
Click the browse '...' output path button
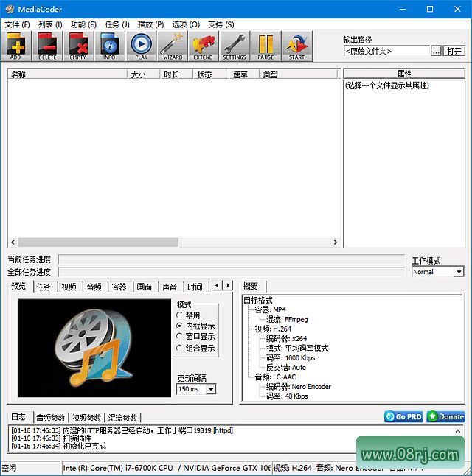pos(436,51)
